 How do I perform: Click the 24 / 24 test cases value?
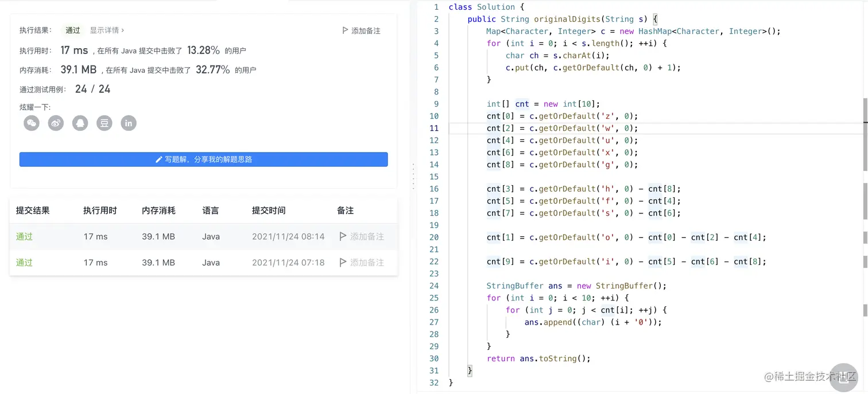92,89
